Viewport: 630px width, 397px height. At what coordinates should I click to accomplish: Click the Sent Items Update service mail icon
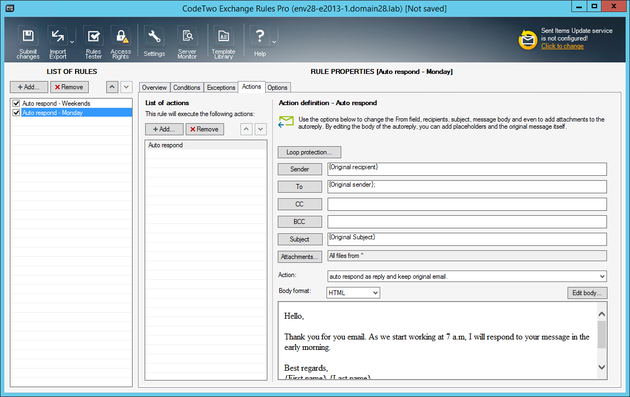528,40
